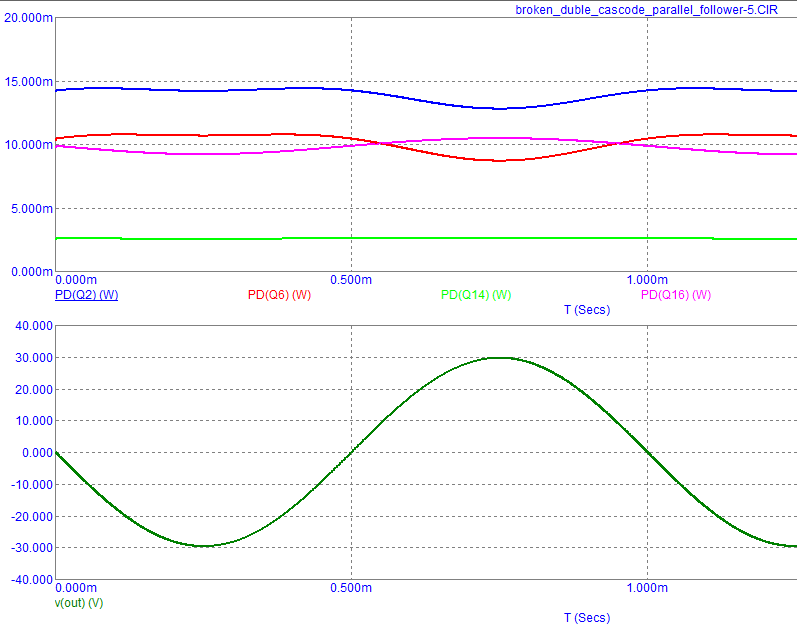Click the upper plot 1.000m time label
Image resolution: width=797 pixels, height=629 pixels.
pos(647,280)
